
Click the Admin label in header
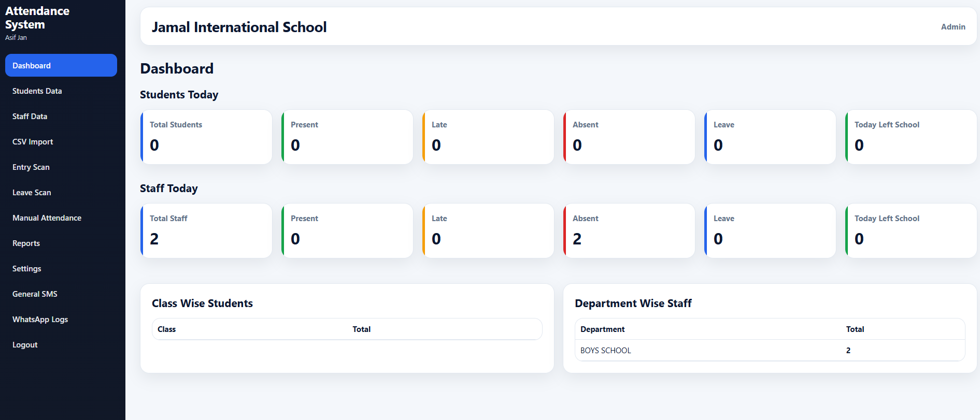(953, 26)
